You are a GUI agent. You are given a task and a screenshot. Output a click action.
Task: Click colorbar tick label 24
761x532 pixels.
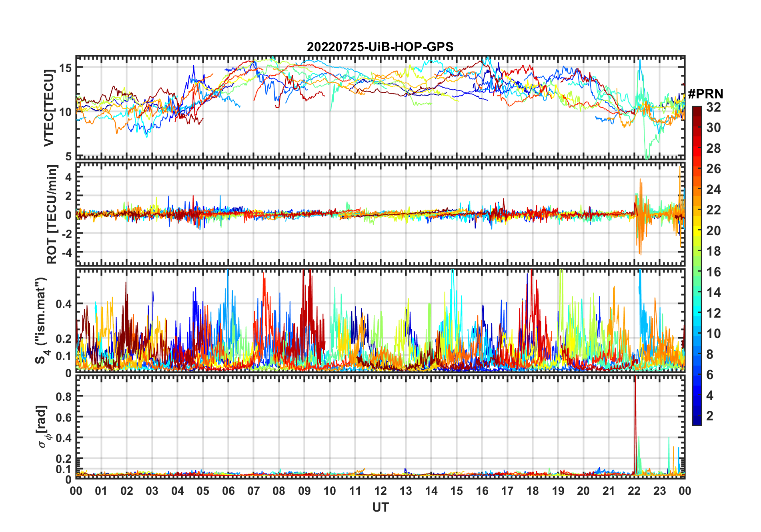pos(713,189)
